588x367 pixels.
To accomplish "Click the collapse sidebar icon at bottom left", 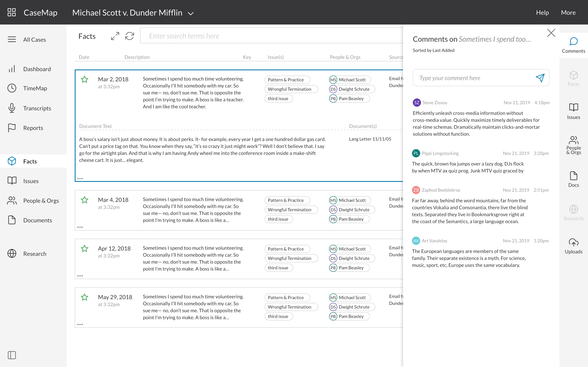I will (x=12, y=355).
